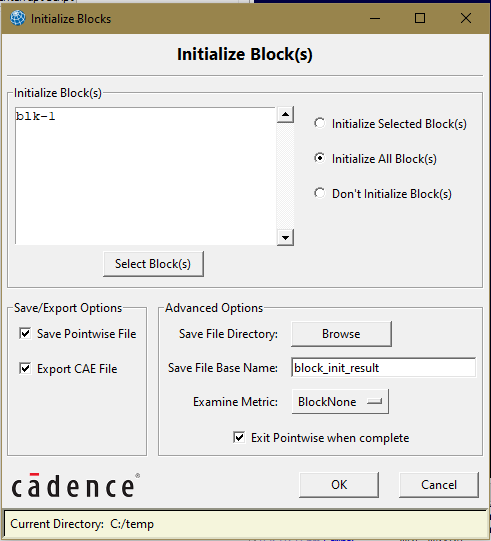This screenshot has width=491, height=541.
Task: Maximize the Initialize Blocks window
Action: point(420,18)
